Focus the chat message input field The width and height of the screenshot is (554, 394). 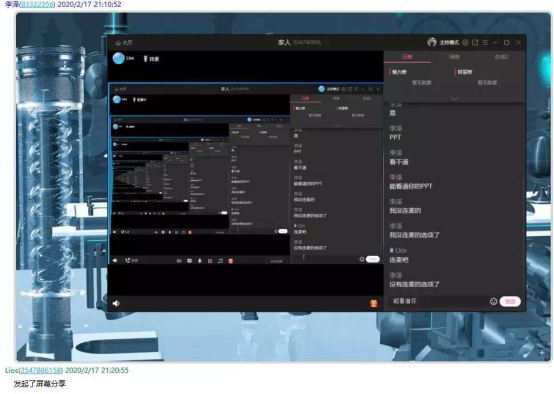[438, 301]
